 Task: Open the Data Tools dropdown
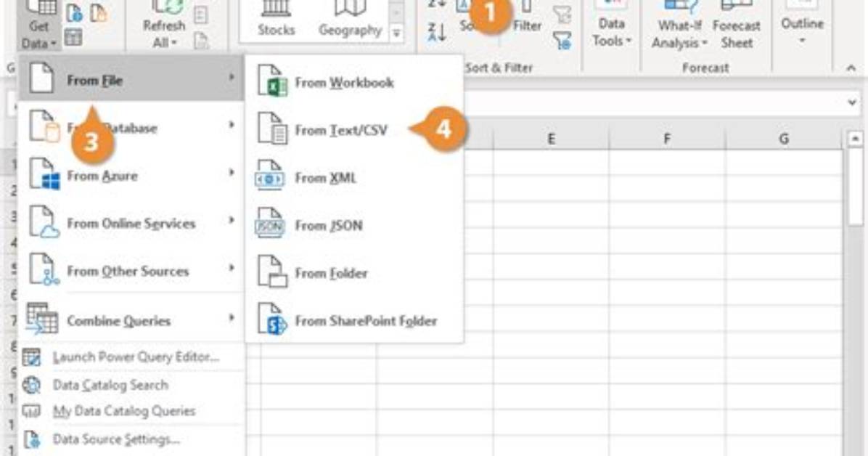click(611, 25)
